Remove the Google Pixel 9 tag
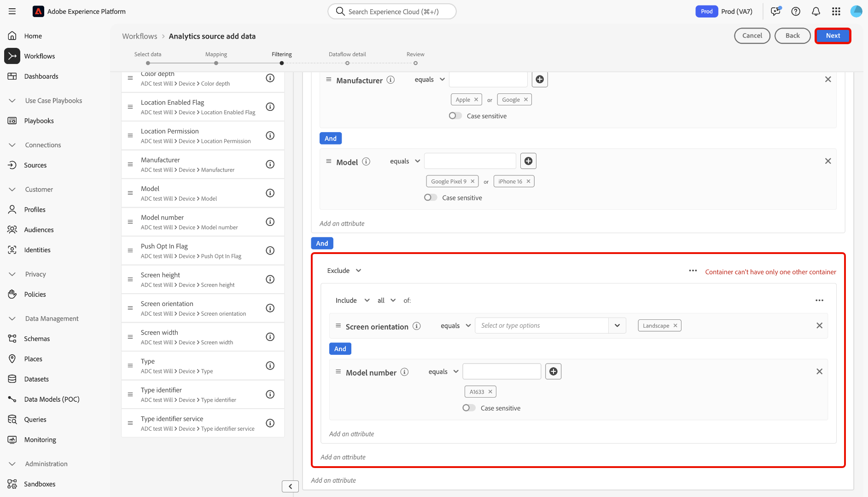 472,181
